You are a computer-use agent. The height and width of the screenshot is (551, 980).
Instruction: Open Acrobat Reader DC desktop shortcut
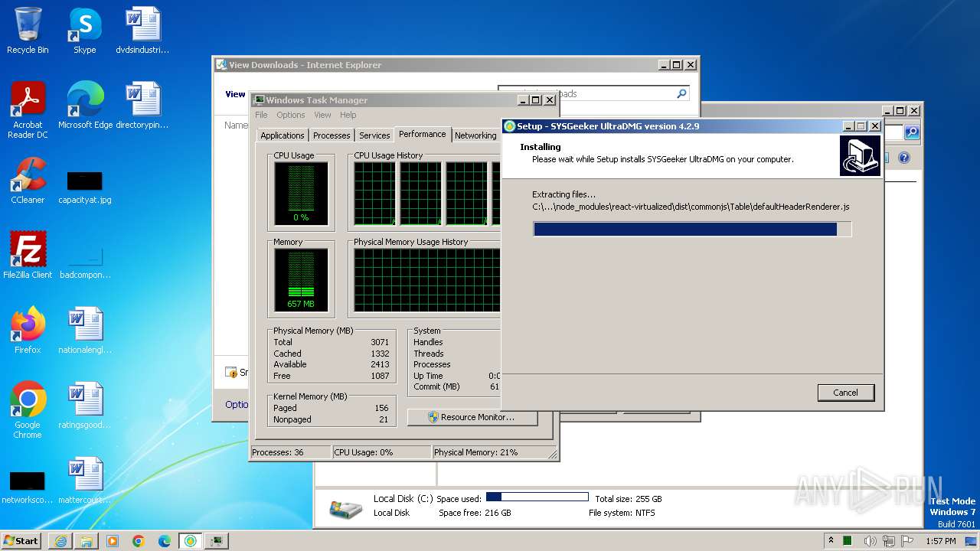pos(28,110)
